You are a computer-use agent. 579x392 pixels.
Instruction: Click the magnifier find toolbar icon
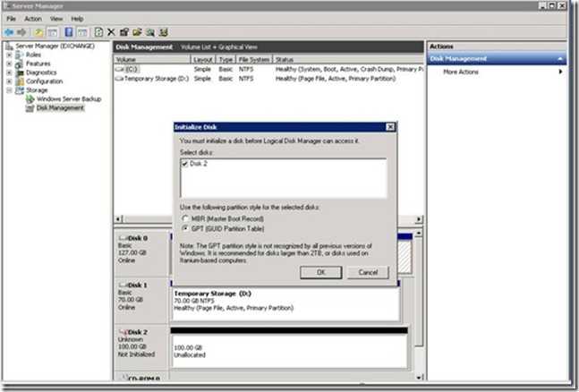coord(150,32)
